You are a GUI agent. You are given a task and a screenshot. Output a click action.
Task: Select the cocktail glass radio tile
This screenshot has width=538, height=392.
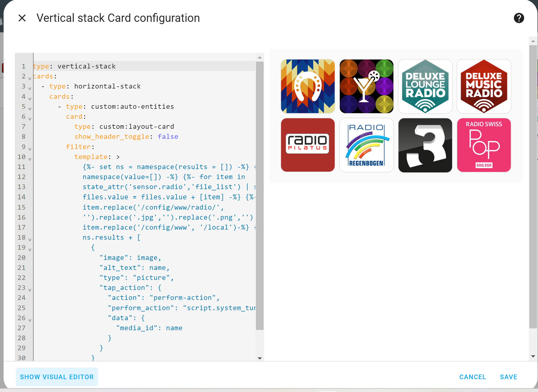366,86
